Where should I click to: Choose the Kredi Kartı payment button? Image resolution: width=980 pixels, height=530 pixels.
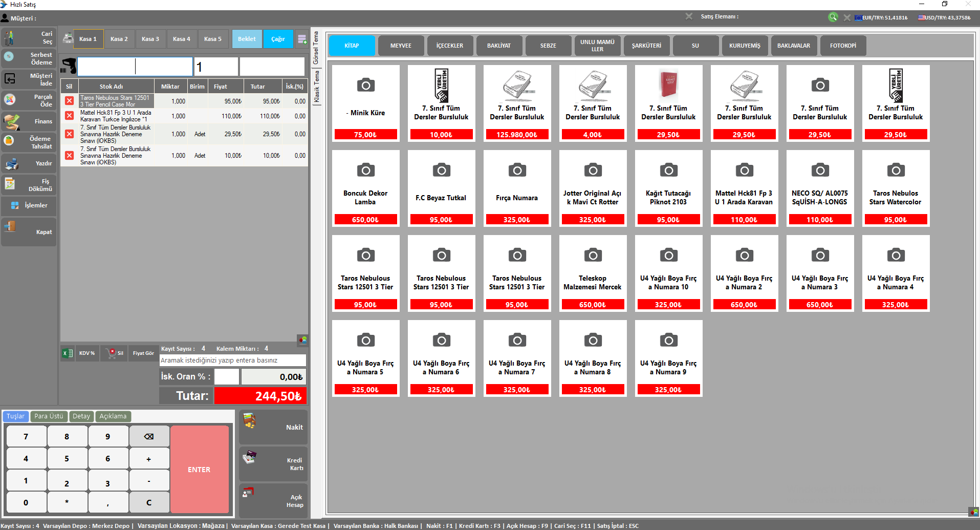tap(273, 464)
